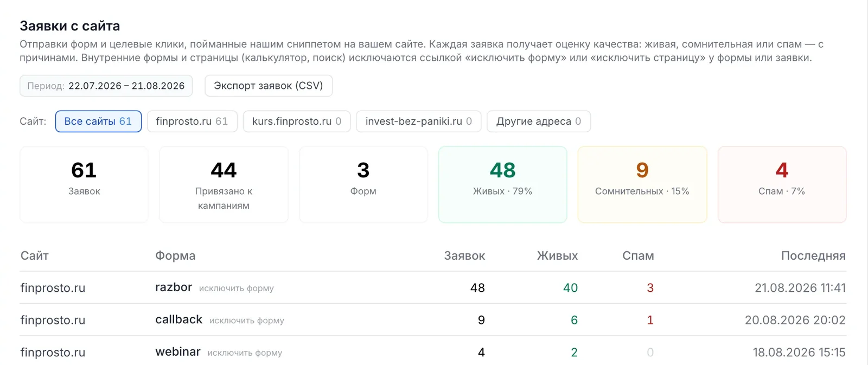Screen dimensions: 868x365
Task: Open the webinar form name
Action: pyautogui.click(x=178, y=351)
